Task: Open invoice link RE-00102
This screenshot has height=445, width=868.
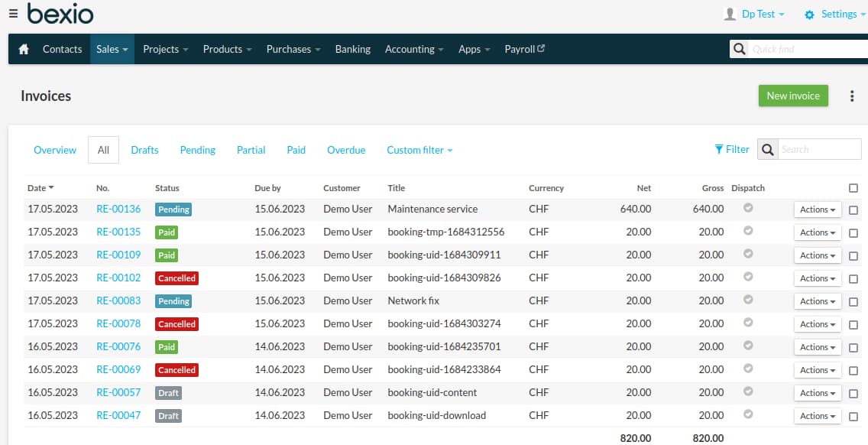Action: point(118,278)
